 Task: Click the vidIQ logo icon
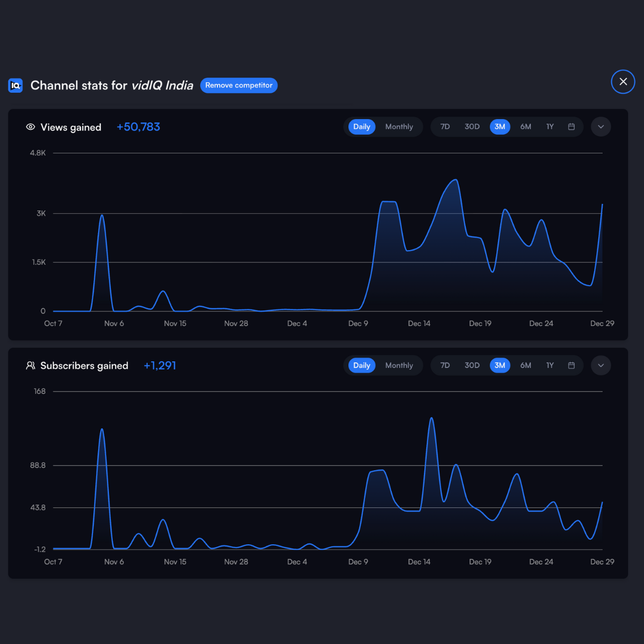[16, 85]
